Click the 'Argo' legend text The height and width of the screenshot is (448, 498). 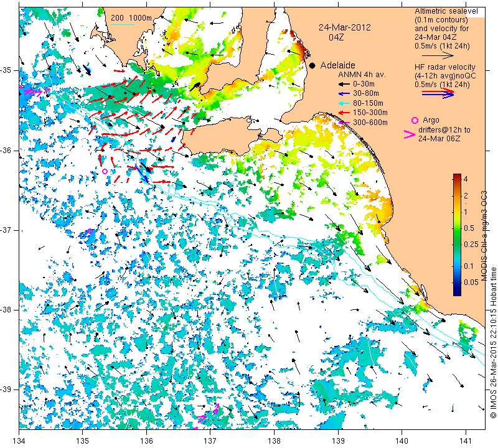431,120
